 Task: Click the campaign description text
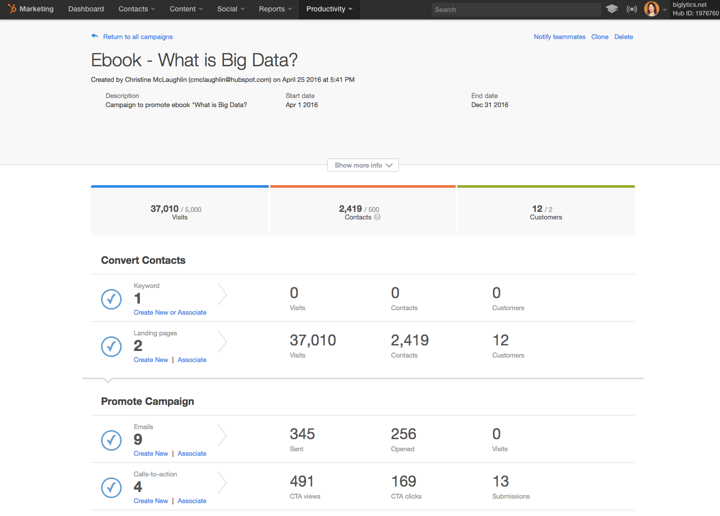click(x=176, y=105)
